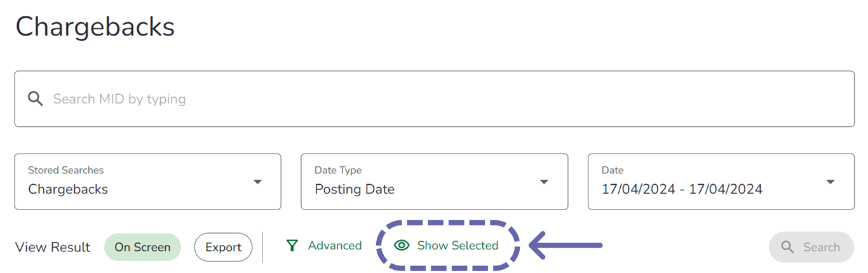Click the magnifier icon in MID search field
This screenshot has height=273, width=868.
pos(36,98)
